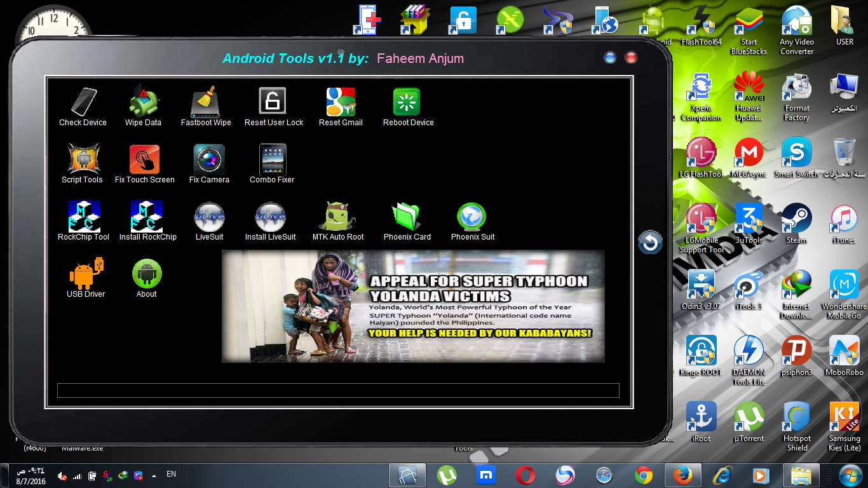868x488 pixels.
Task: Select Wondershare MobileGo desktop icon
Action: click(x=844, y=295)
